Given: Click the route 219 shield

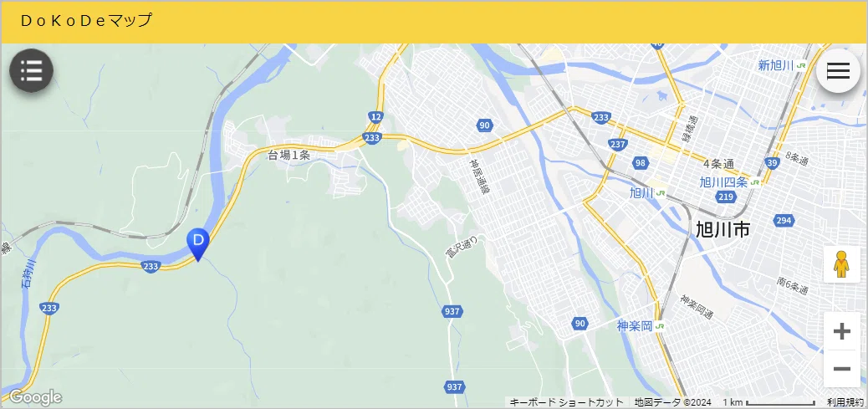Looking at the screenshot, I should [x=725, y=197].
